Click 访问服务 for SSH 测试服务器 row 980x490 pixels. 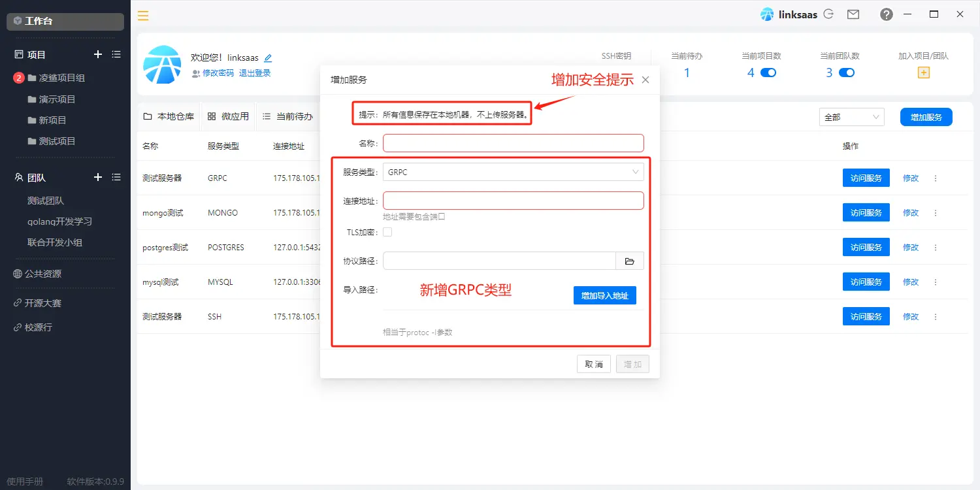(x=866, y=316)
